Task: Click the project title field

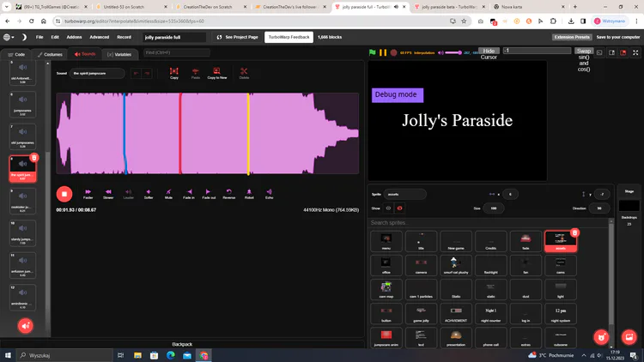Action: (x=174, y=37)
